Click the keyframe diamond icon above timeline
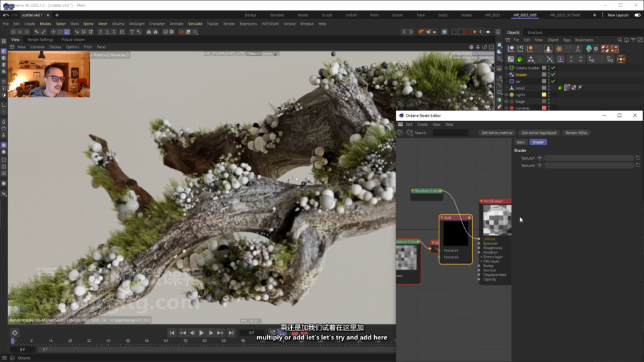Viewport: 644px width, 362px height. tap(14, 332)
